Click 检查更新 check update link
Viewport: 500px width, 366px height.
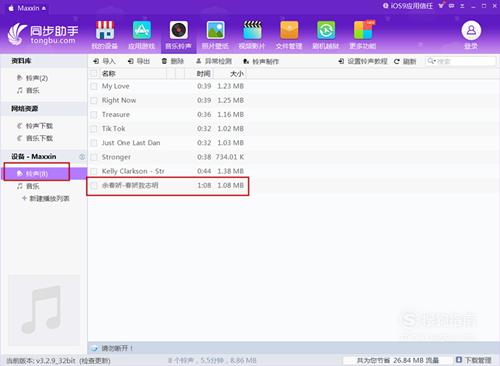tap(95, 361)
